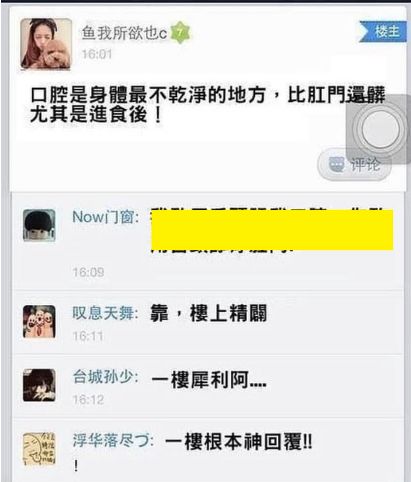Tap the green level 7 badge

pos(180,33)
